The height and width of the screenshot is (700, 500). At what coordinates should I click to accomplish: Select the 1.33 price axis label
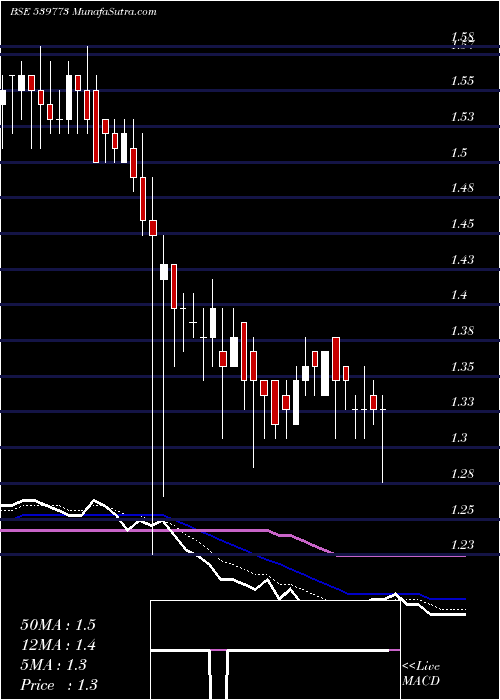(462, 402)
